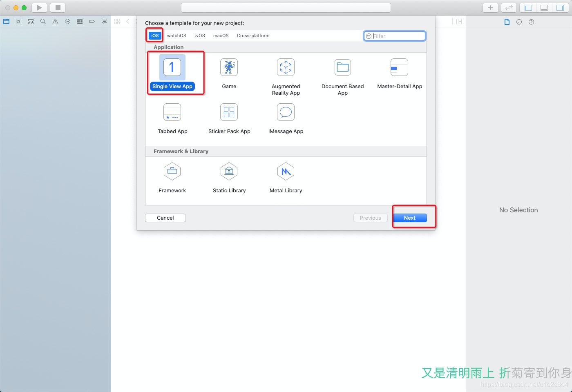Open the Test navigator diamond icon

(67, 22)
